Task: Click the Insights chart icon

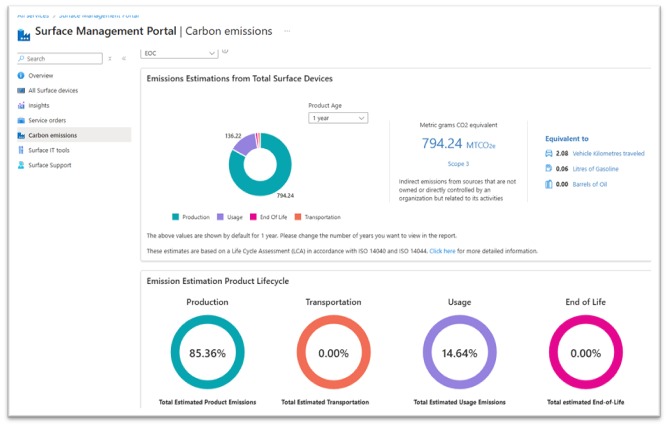Action: click(x=21, y=105)
